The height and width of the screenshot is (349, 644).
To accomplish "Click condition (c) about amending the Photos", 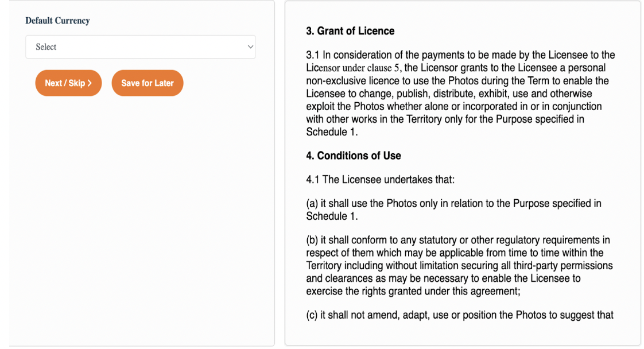I will (x=460, y=315).
